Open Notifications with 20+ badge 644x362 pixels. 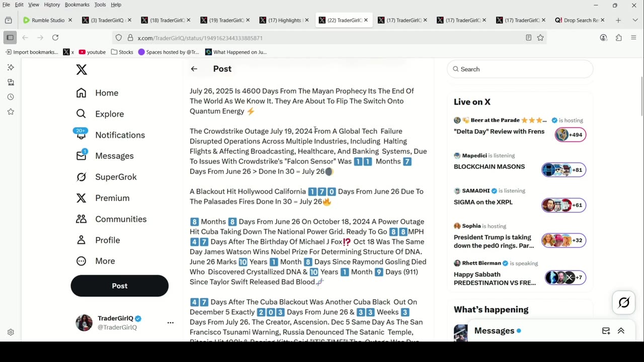coord(110,135)
